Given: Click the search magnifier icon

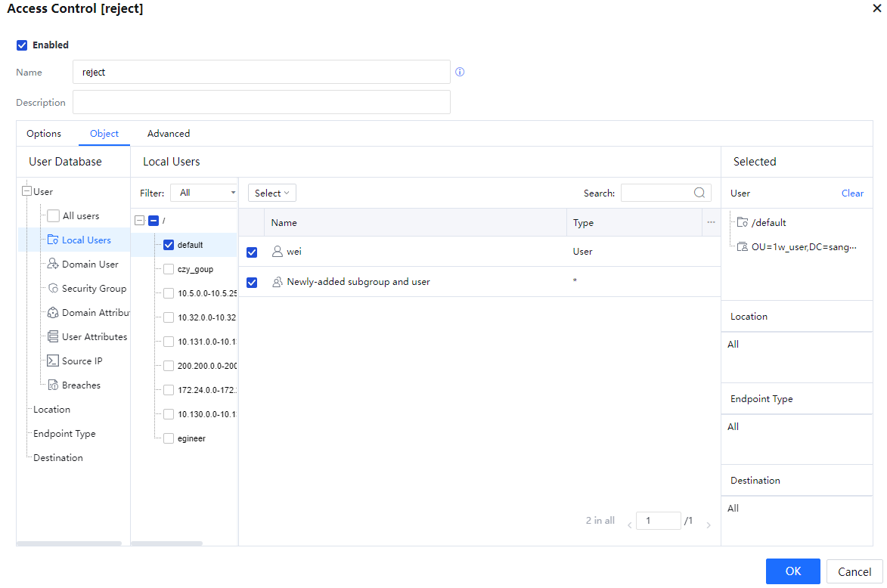Looking at the screenshot, I should 699,193.
